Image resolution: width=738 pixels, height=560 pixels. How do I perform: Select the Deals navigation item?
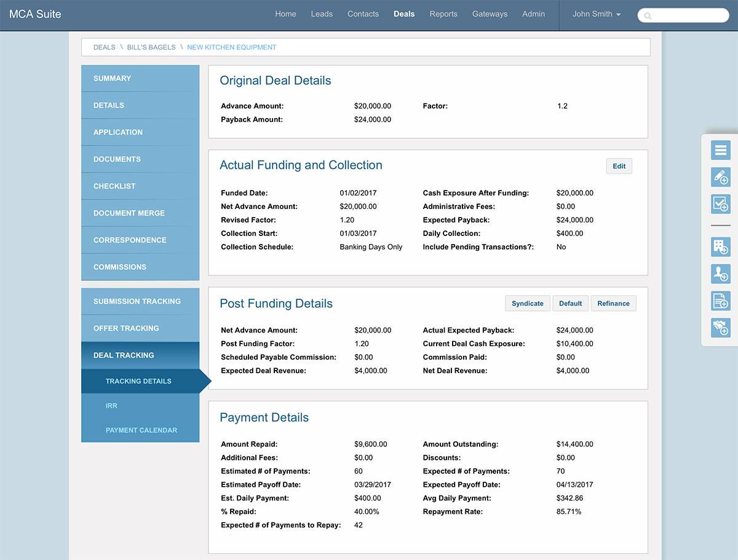(404, 14)
